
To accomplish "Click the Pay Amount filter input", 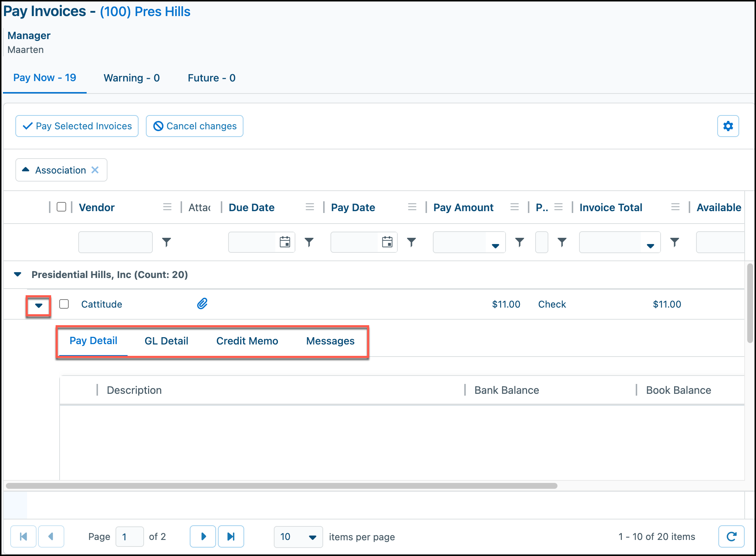I will tap(460, 242).
